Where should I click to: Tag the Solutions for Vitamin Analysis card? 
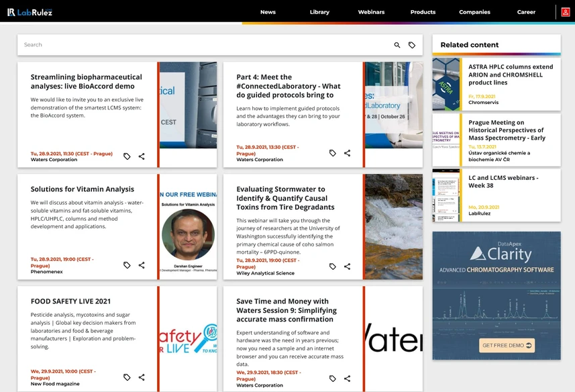[127, 265]
